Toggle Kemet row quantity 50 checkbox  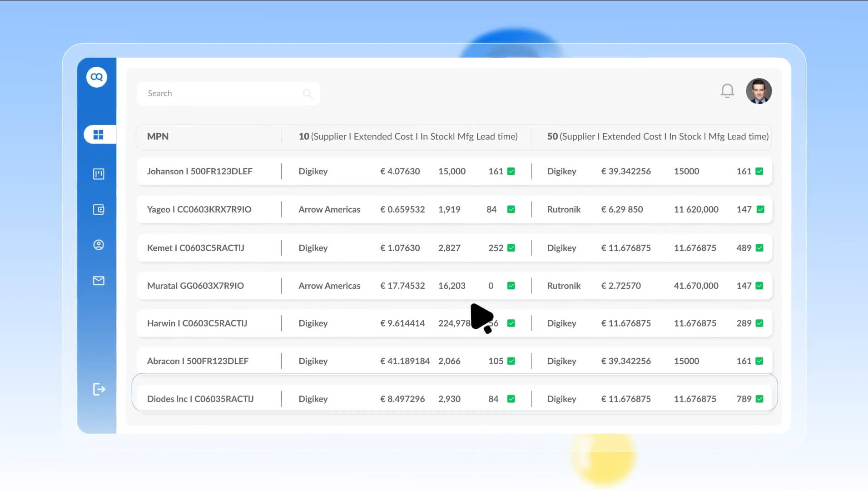pyautogui.click(x=759, y=248)
